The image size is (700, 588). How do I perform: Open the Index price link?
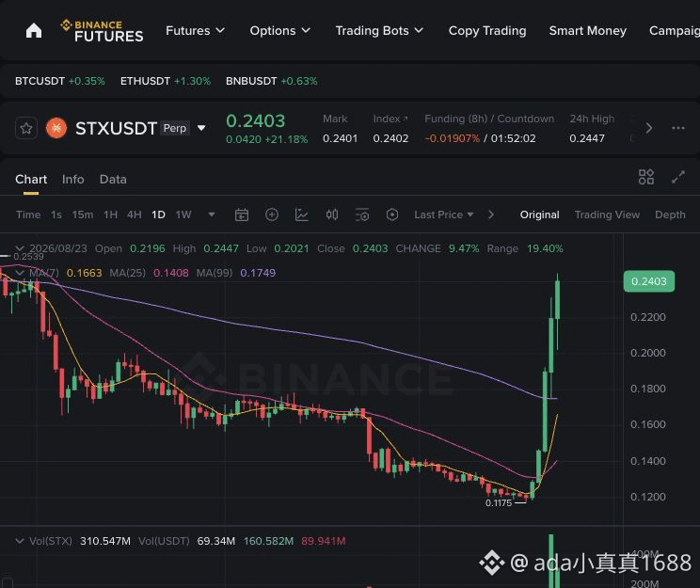(x=390, y=119)
